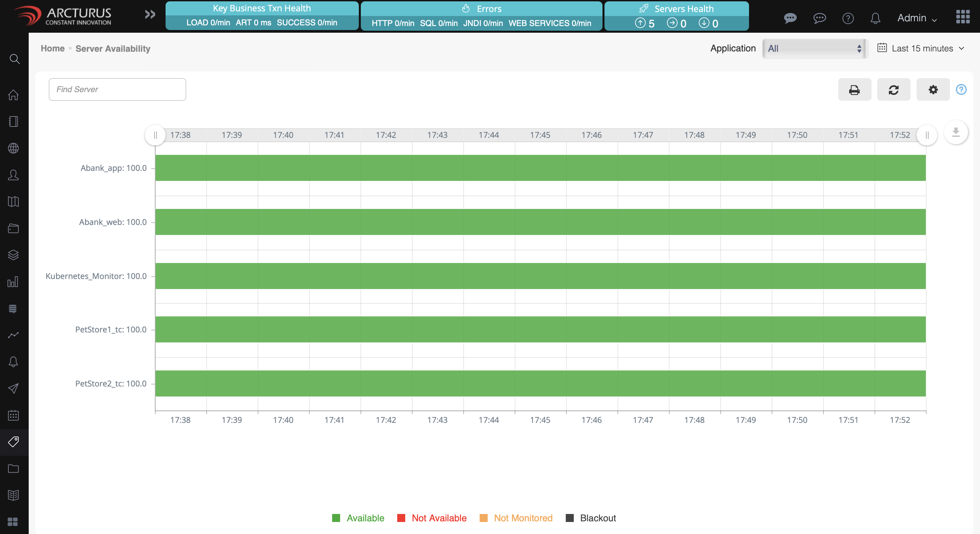
Task: Select the layers icon in left sidebar
Action: click(14, 255)
